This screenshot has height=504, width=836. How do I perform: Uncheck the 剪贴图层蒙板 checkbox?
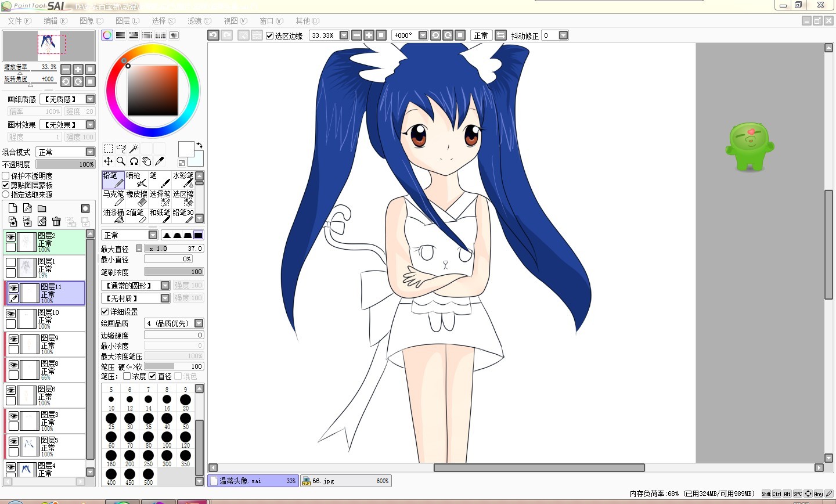click(6, 185)
